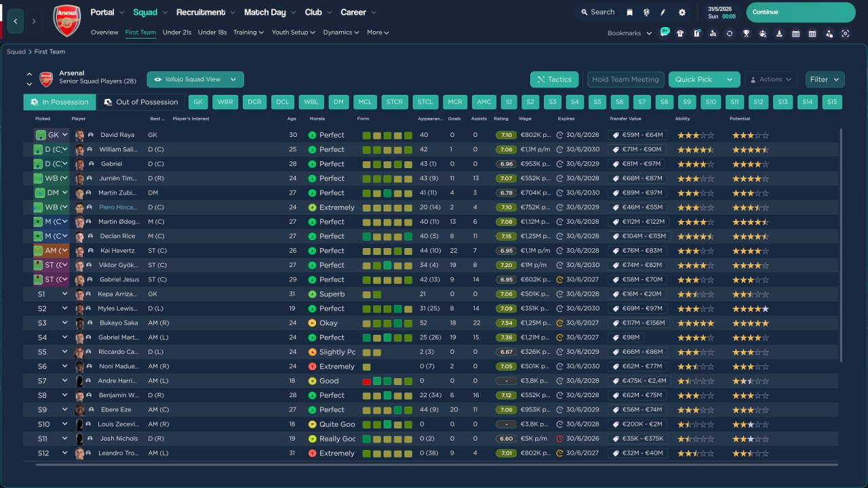Open the Filter dropdown
The height and width of the screenshot is (488, 868).
pos(825,79)
